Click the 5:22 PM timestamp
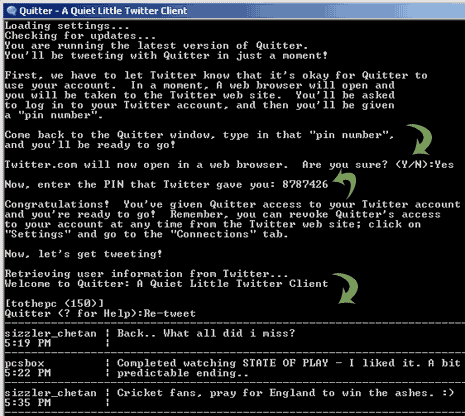 point(28,373)
